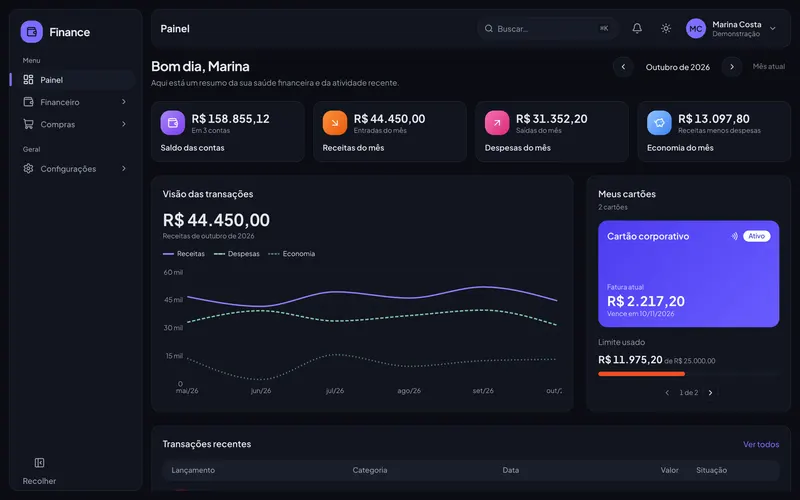The height and width of the screenshot is (500, 800).
Task: Toggle the Despesas series in chart legend
Action: [237, 254]
